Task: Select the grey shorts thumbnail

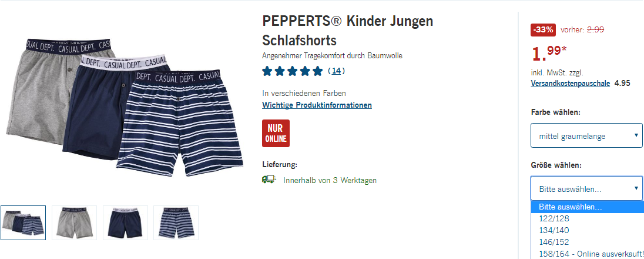Action: (x=75, y=223)
